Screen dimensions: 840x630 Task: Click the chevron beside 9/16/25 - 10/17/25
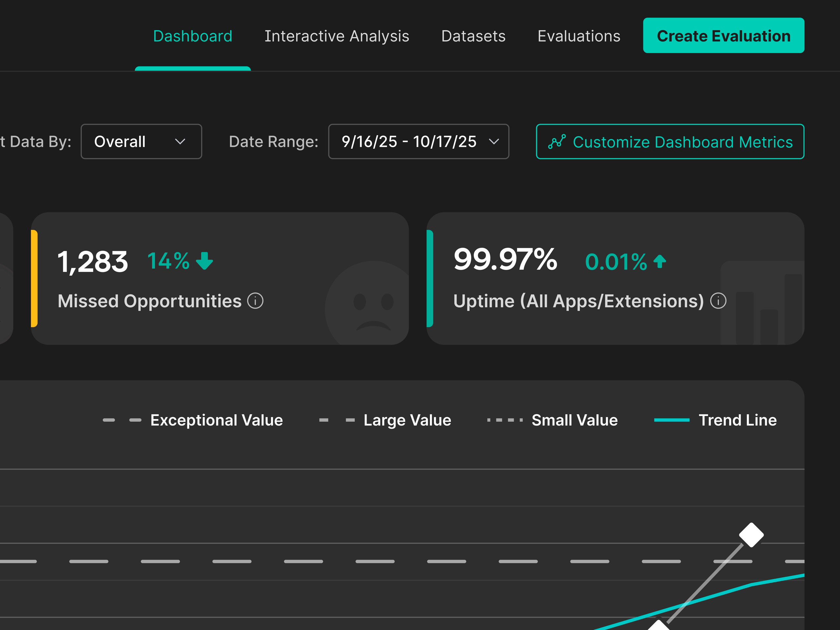pyautogui.click(x=494, y=142)
